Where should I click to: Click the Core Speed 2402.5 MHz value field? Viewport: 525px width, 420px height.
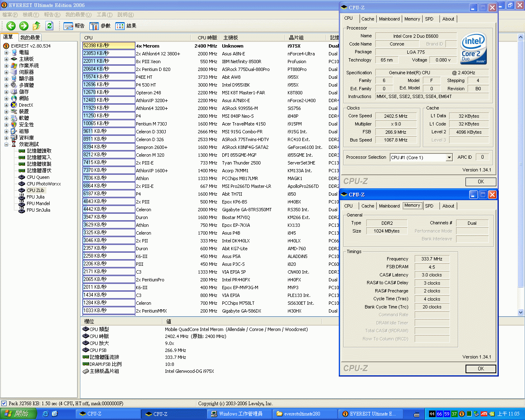(395, 116)
